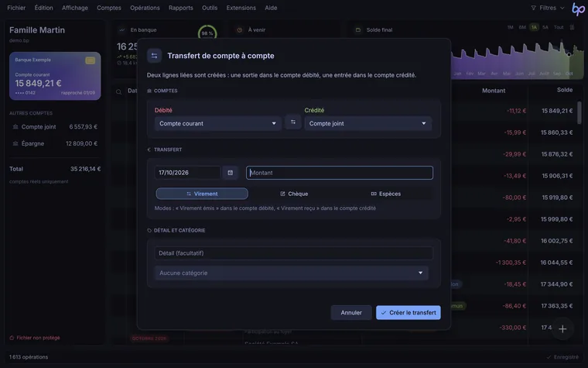Click the checkmark icon beside Enregistré
Screen dimensions: 588x368
[x=549, y=357]
